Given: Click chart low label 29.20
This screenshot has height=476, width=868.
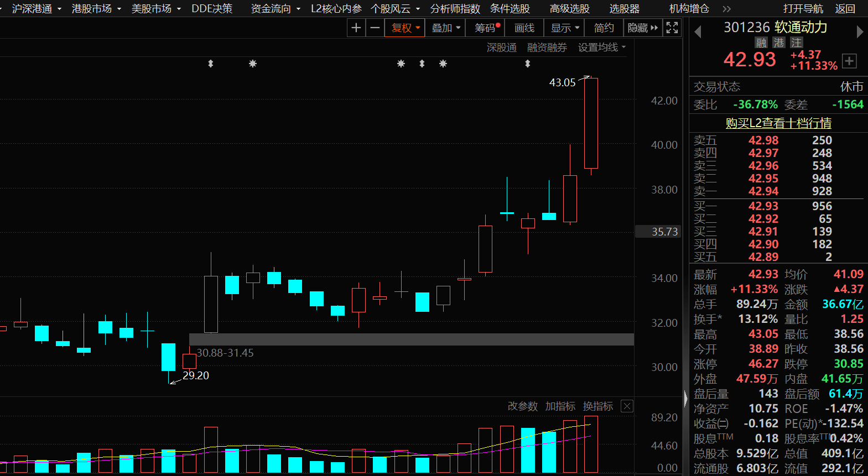Looking at the screenshot, I should coord(196,375).
